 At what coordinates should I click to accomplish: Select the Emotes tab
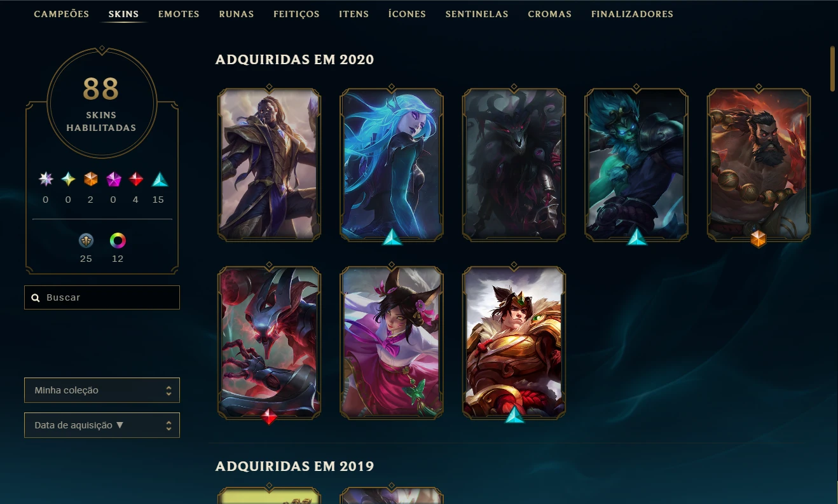(x=179, y=14)
